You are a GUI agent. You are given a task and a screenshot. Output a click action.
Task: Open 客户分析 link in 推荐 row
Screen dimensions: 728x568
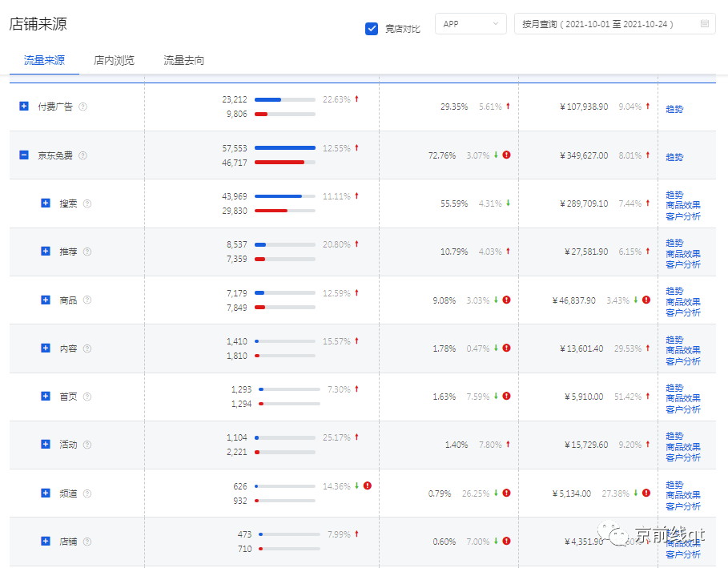[683, 264]
